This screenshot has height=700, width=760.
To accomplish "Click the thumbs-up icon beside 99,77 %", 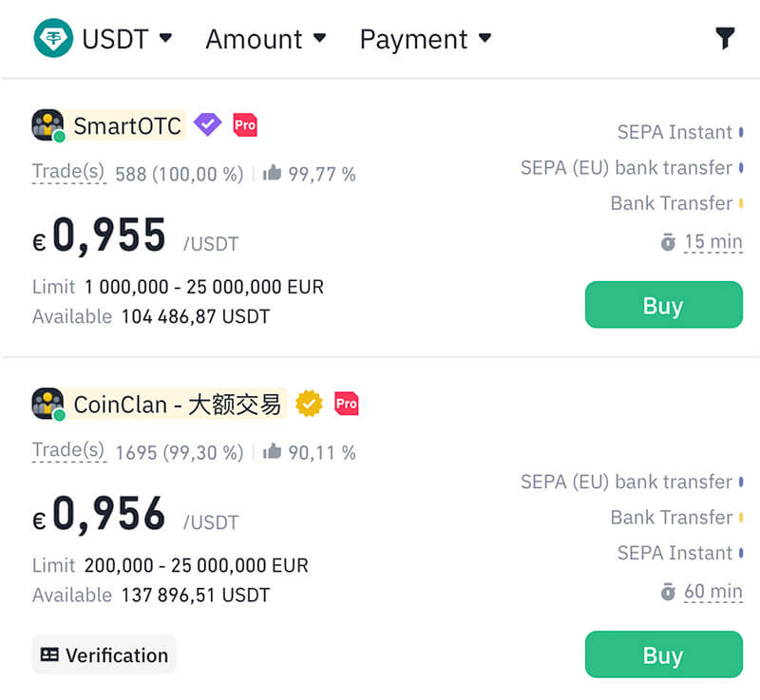I will [x=273, y=173].
